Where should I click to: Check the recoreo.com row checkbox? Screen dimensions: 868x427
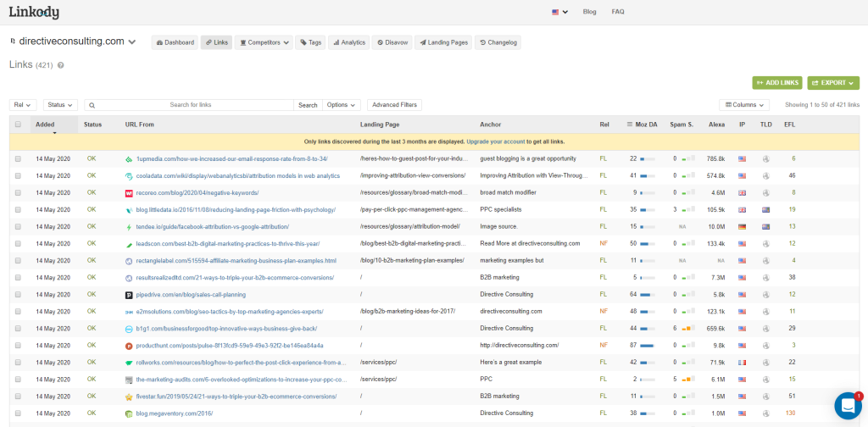click(x=19, y=193)
